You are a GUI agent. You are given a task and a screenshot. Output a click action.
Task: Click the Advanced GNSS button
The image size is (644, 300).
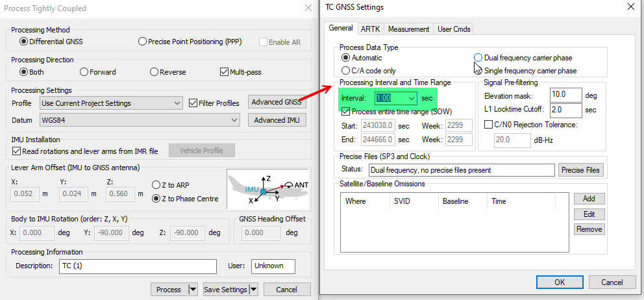point(277,102)
